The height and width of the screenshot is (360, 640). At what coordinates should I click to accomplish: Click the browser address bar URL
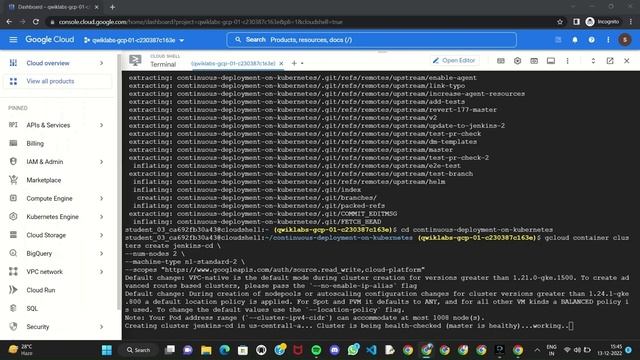(200, 22)
